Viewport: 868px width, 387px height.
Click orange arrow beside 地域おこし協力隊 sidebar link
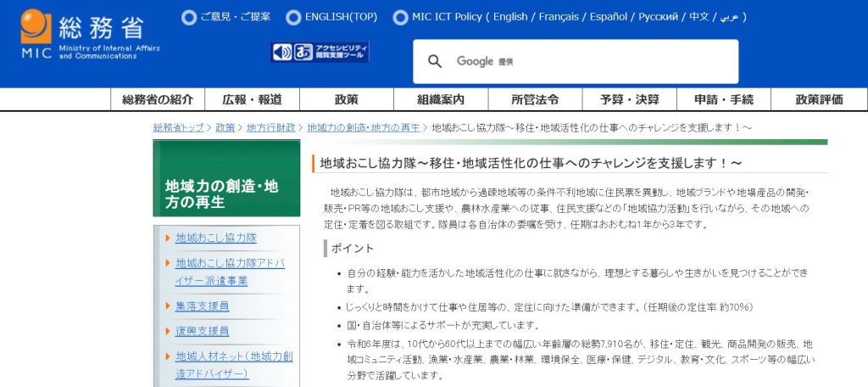tap(168, 238)
